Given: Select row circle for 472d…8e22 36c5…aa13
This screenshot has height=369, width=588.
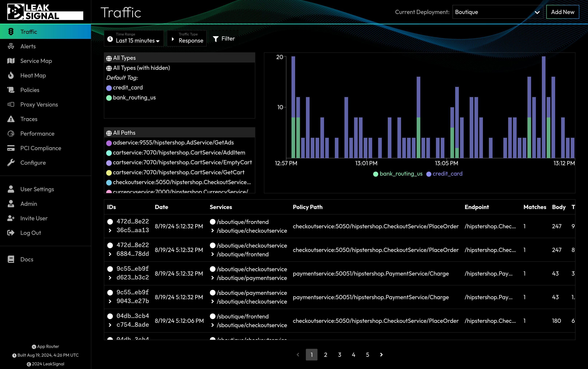Looking at the screenshot, I should (110, 222).
